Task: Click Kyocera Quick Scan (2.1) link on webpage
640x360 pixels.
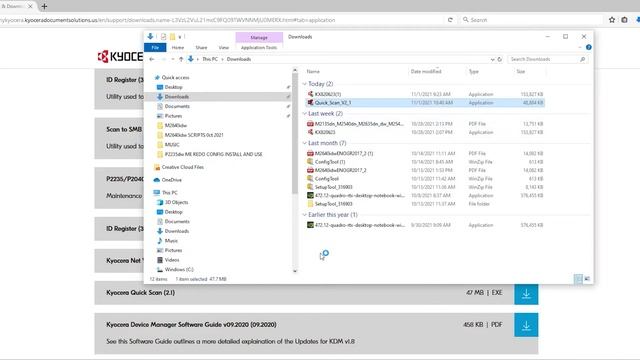Action: click(140, 293)
